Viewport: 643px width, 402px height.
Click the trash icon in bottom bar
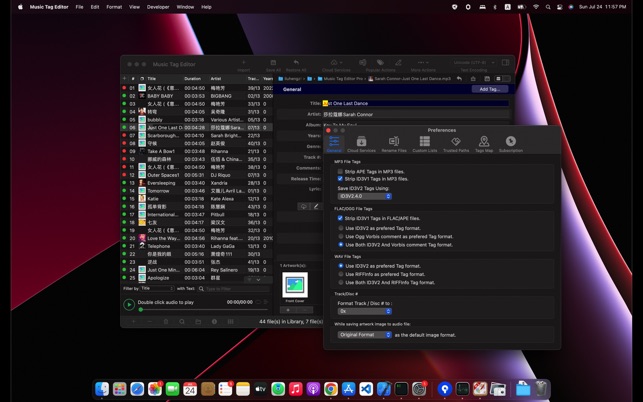(166, 322)
